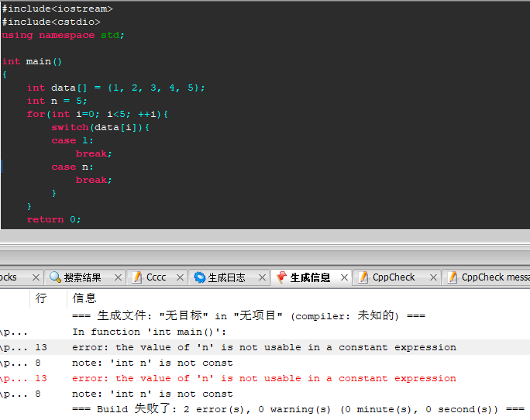Viewport: 530px width, 420px height.
Task: Close the Cccc tab
Action: point(181,277)
